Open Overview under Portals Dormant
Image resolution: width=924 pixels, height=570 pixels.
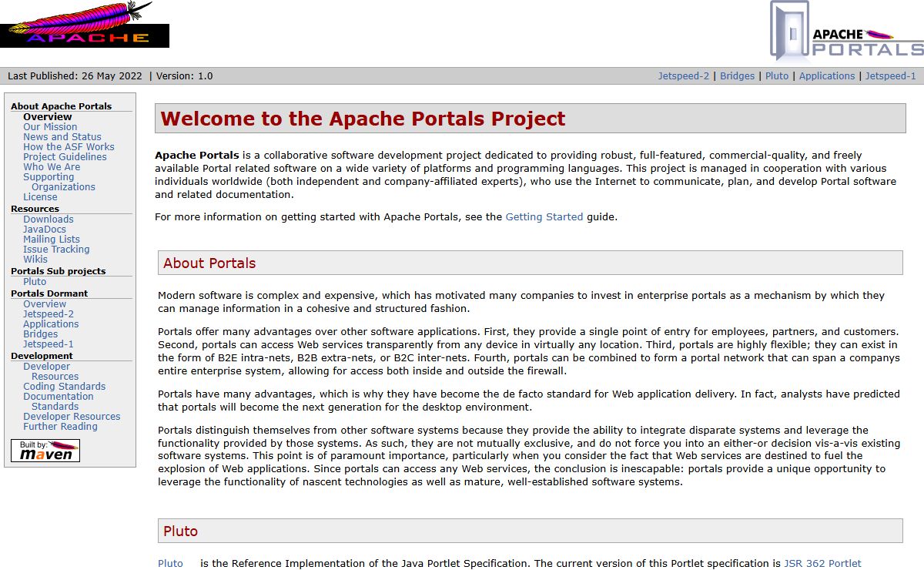point(45,304)
